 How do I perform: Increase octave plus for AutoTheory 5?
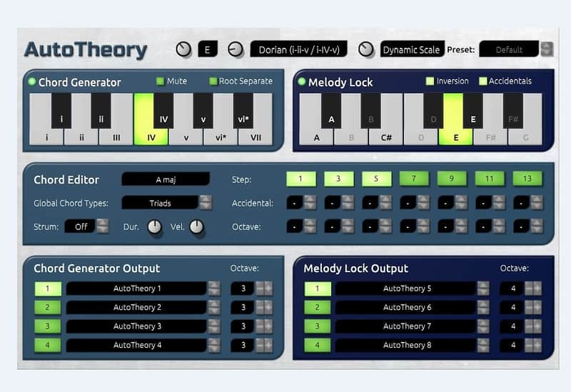[537, 288]
